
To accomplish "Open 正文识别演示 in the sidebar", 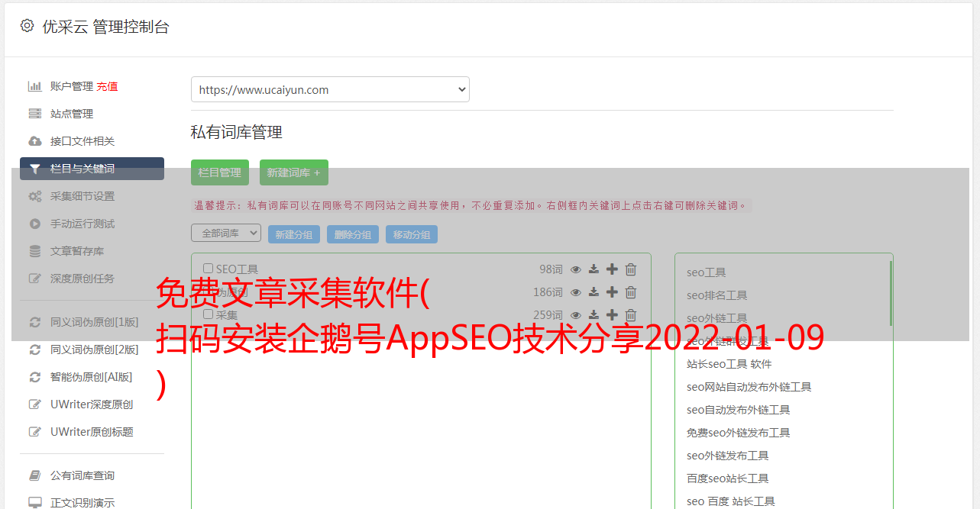I will tap(82, 503).
